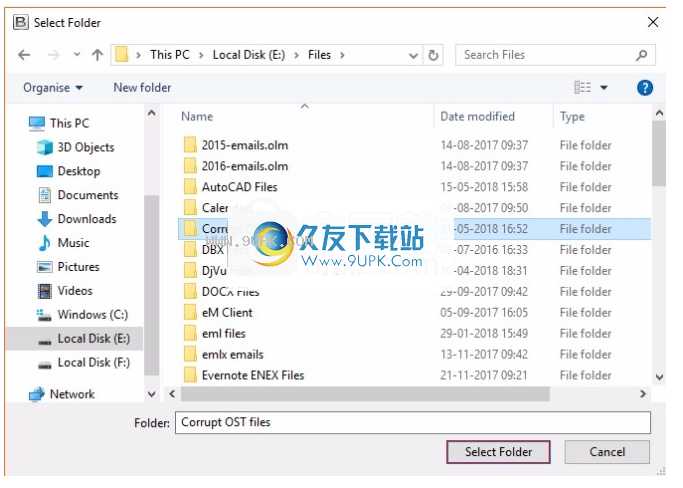The height and width of the screenshot is (488, 683).
Task: Go up one folder level
Action: 98,55
